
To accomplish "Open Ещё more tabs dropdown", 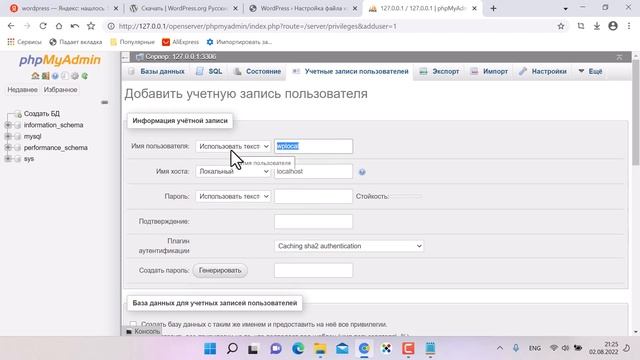I will [x=590, y=71].
